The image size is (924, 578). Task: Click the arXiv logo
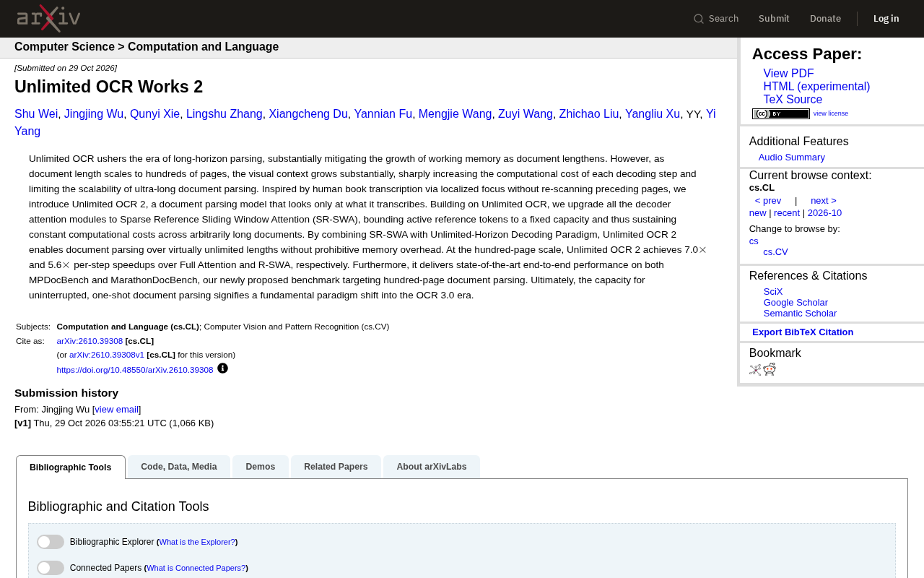(48, 18)
